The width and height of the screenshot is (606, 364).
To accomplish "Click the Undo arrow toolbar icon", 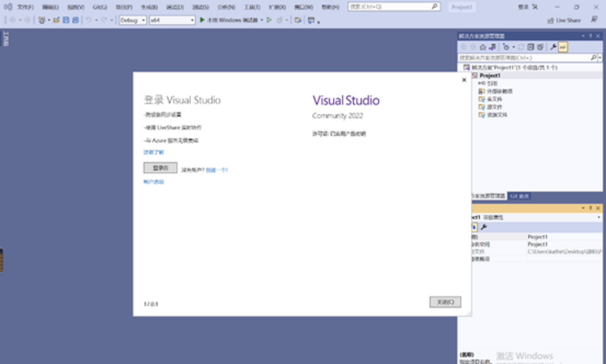I will 89,20.
